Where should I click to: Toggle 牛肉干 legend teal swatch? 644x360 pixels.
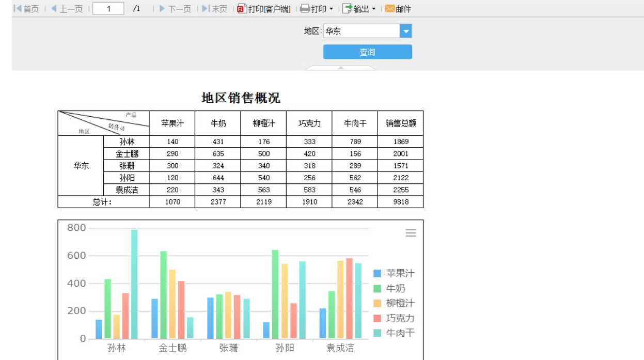click(378, 333)
